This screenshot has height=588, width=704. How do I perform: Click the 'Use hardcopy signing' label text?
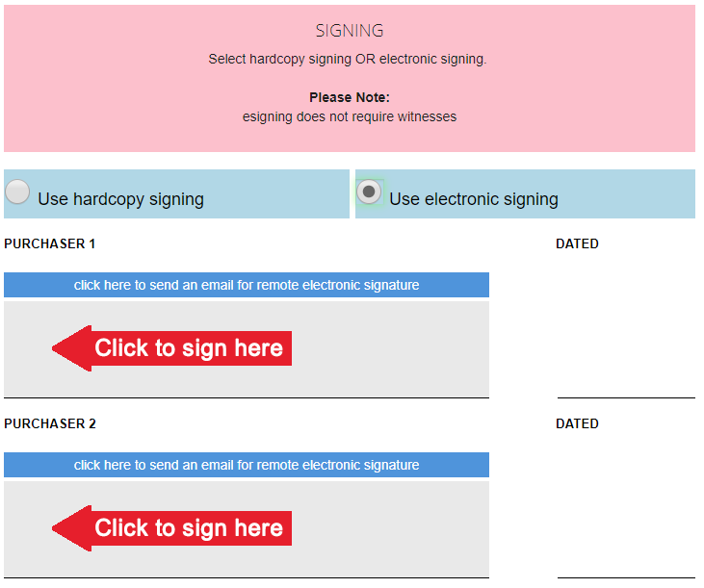[x=120, y=199]
